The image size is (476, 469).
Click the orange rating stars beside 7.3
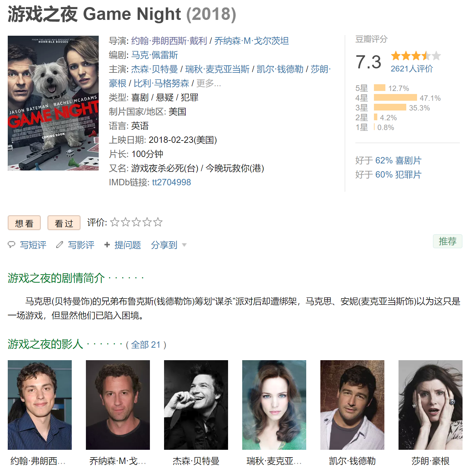(x=416, y=56)
